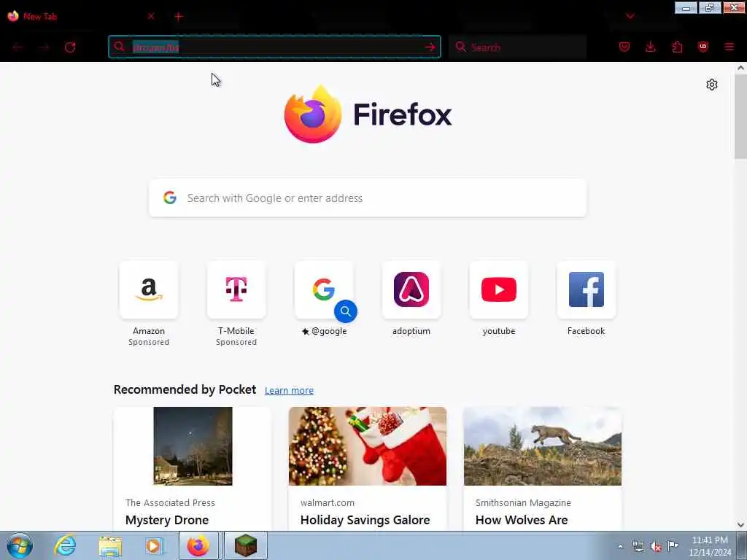Screen dimensions: 747x560
Task: Open new tab page settings gear
Action: 711,85
